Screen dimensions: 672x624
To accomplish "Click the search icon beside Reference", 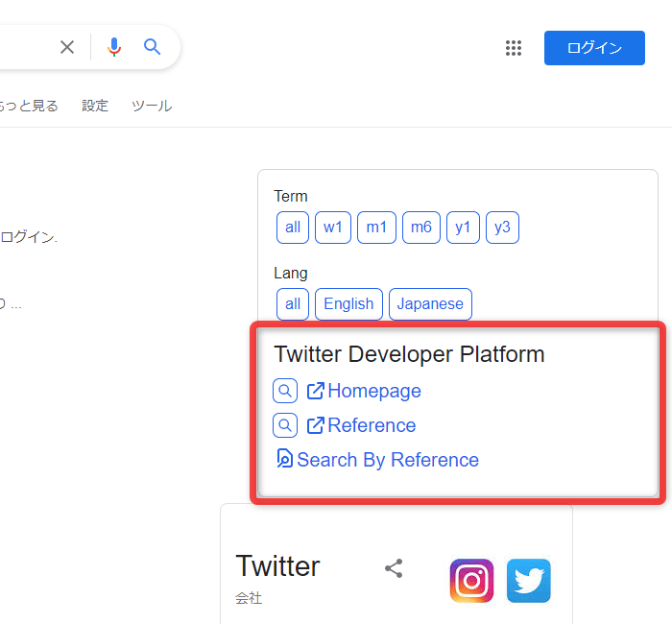I will pyautogui.click(x=285, y=425).
